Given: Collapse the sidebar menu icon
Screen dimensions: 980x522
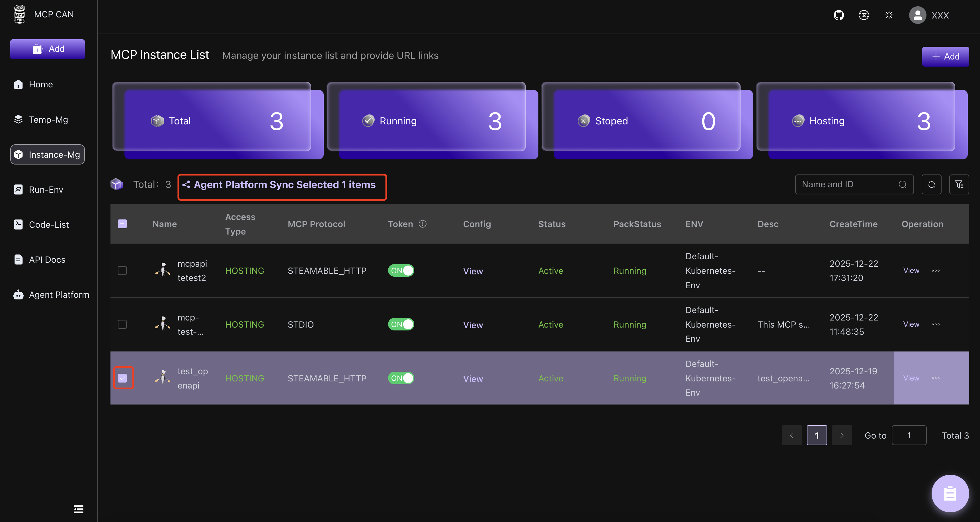Looking at the screenshot, I should pos(78,509).
